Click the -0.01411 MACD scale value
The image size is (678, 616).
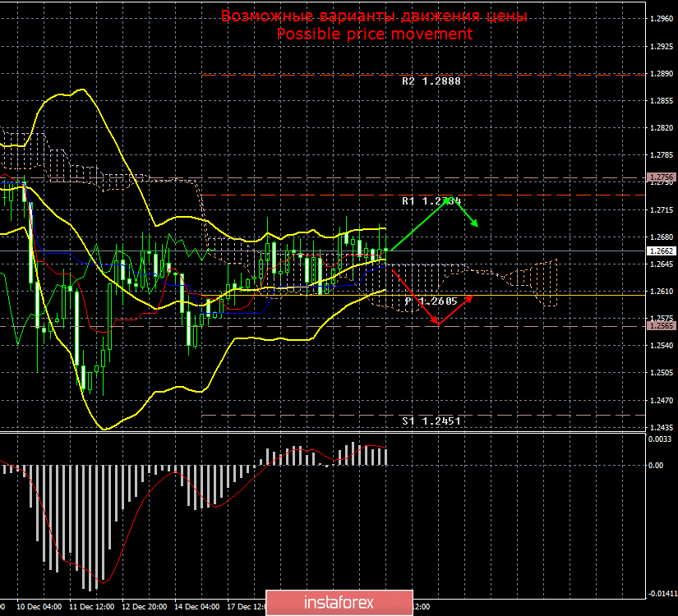pos(662,594)
